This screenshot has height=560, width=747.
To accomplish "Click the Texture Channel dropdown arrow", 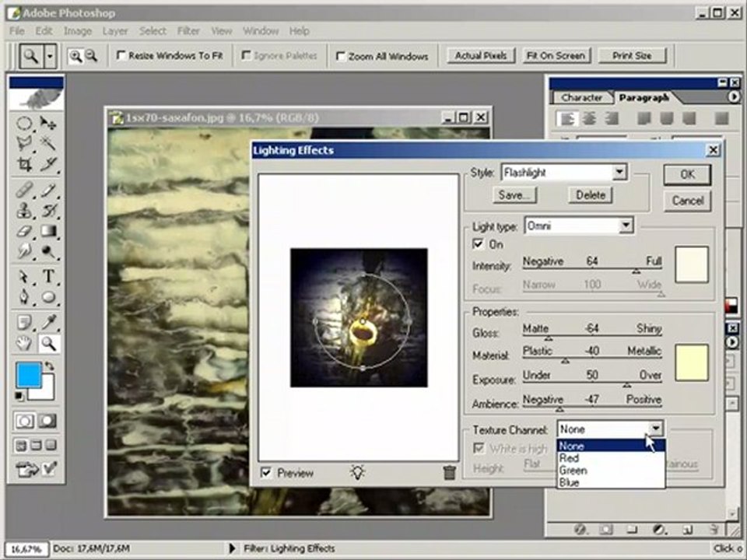I will (655, 429).
